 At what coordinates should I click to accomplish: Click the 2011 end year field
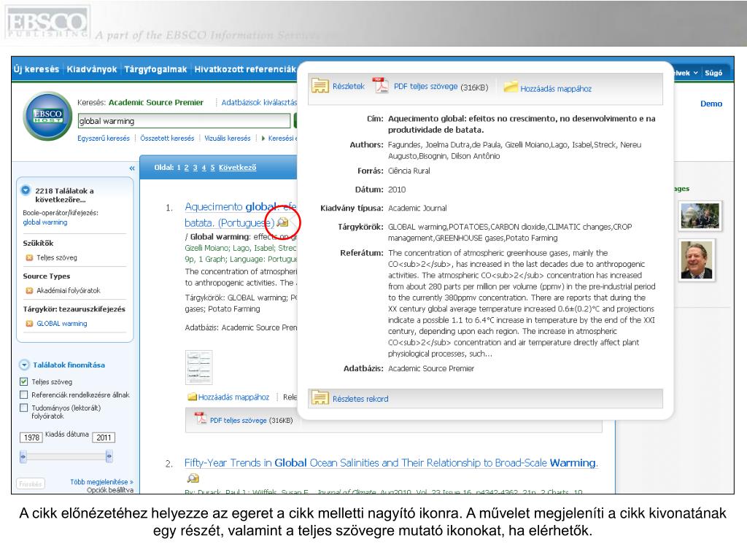click(104, 437)
